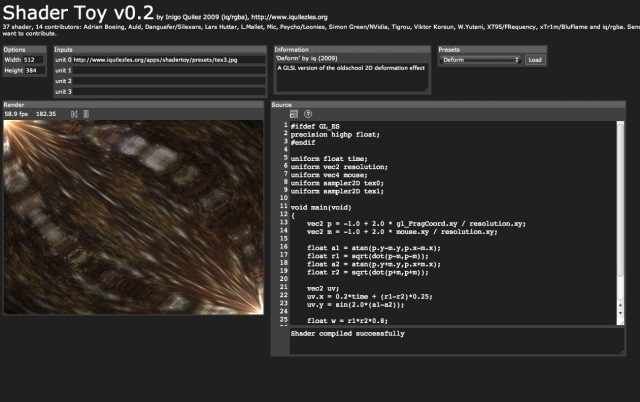Click the 'Deform' by iq title field
This screenshot has height=402, width=640.
[x=350, y=60]
